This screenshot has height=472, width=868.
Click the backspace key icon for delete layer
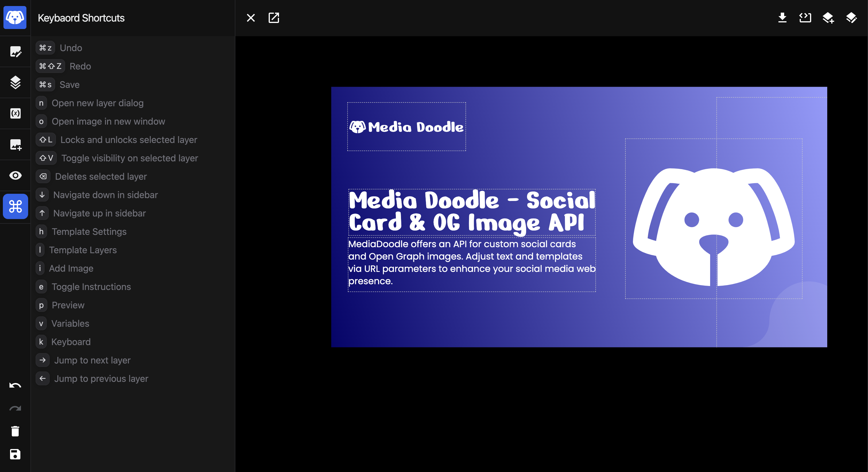43,176
